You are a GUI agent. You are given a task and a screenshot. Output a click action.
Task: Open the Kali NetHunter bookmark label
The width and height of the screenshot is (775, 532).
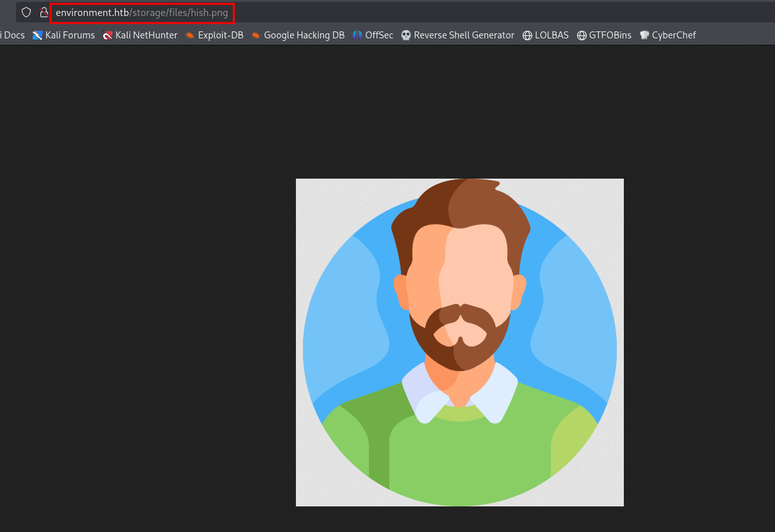[146, 35]
